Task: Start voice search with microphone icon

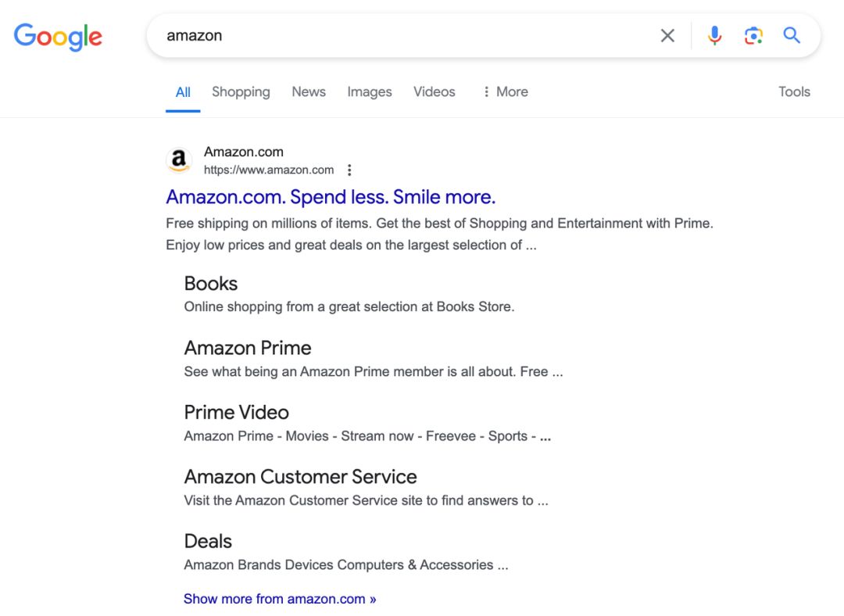Action: [x=714, y=35]
